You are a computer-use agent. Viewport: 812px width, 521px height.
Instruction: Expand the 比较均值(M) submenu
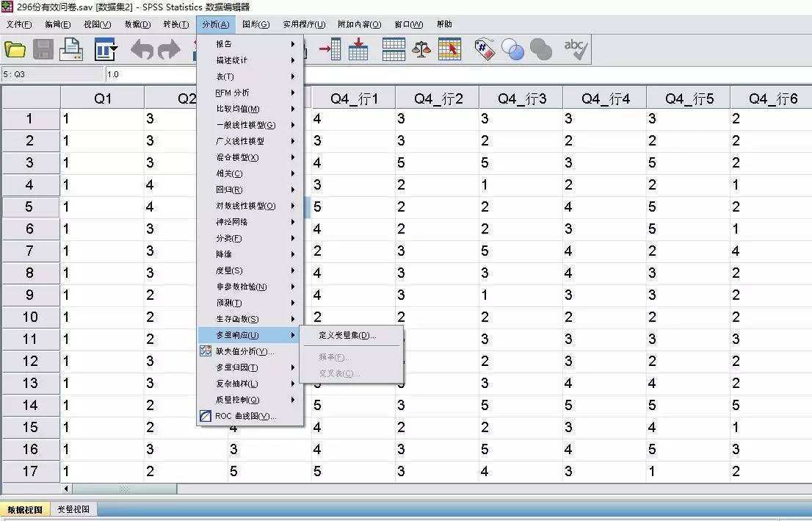(250, 109)
